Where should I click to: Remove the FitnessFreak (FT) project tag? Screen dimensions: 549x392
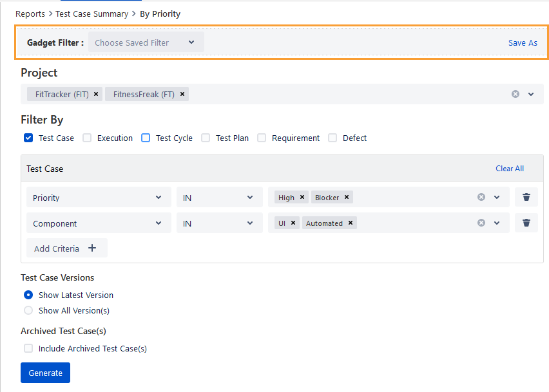tap(182, 94)
